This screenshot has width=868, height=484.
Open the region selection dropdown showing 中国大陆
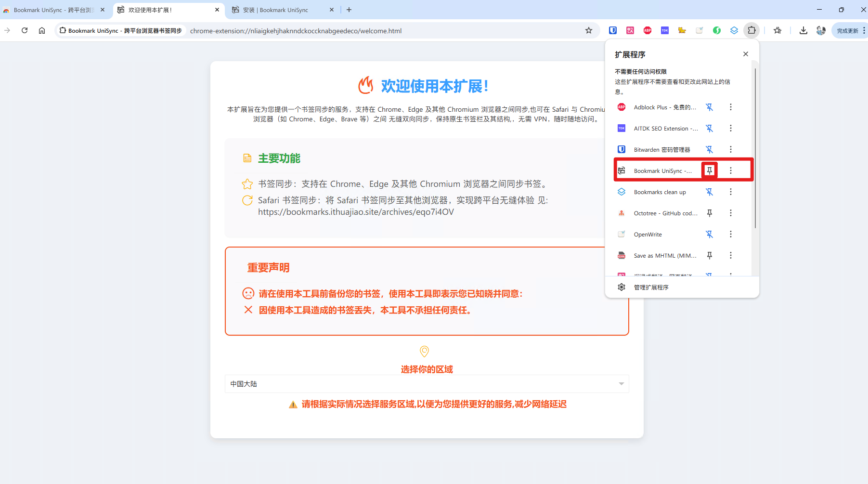[427, 384]
